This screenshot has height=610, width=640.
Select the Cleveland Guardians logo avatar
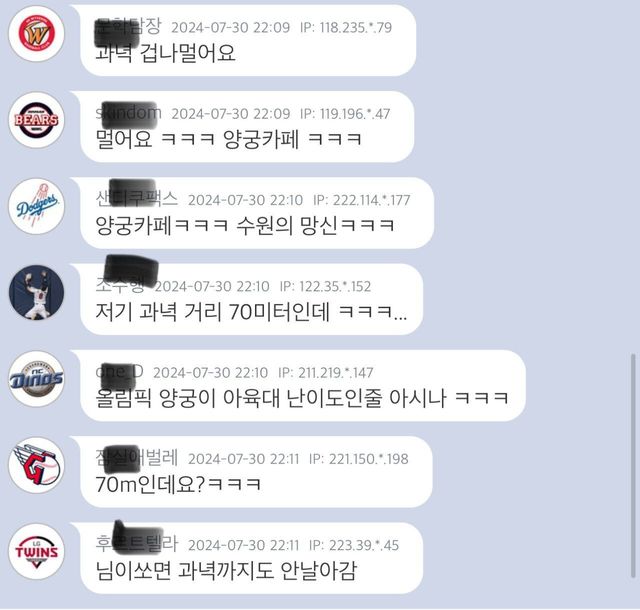coord(36,465)
